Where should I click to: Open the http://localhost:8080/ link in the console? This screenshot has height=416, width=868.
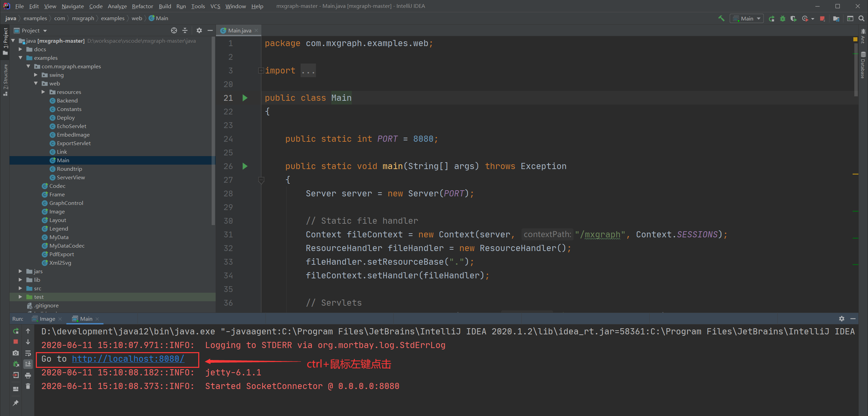pos(128,359)
